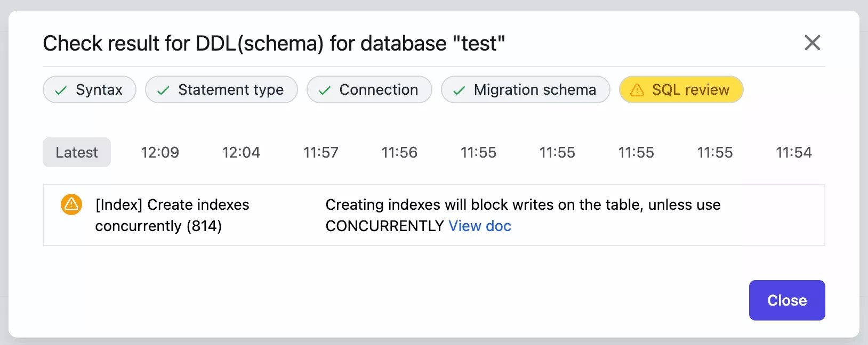
Task: Click the checkmark icon in Migration schema
Action: (459, 91)
